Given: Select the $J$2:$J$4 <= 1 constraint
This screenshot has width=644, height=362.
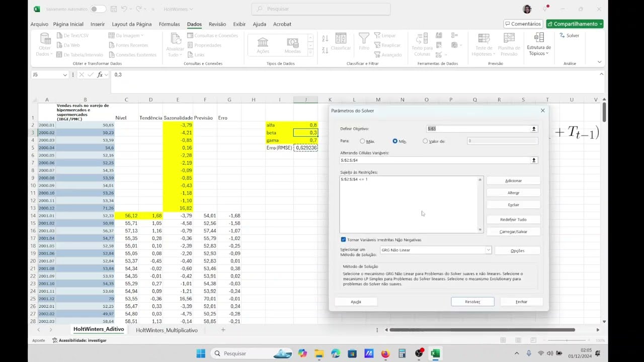Looking at the screenshot, I should pos(354,179).
